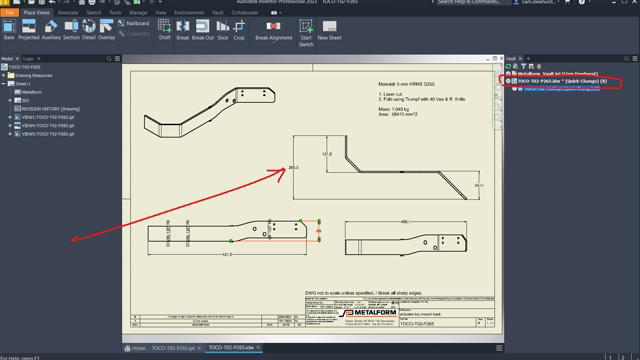Click the Connector tool
The image size is (640, 360).
point(134,33)
